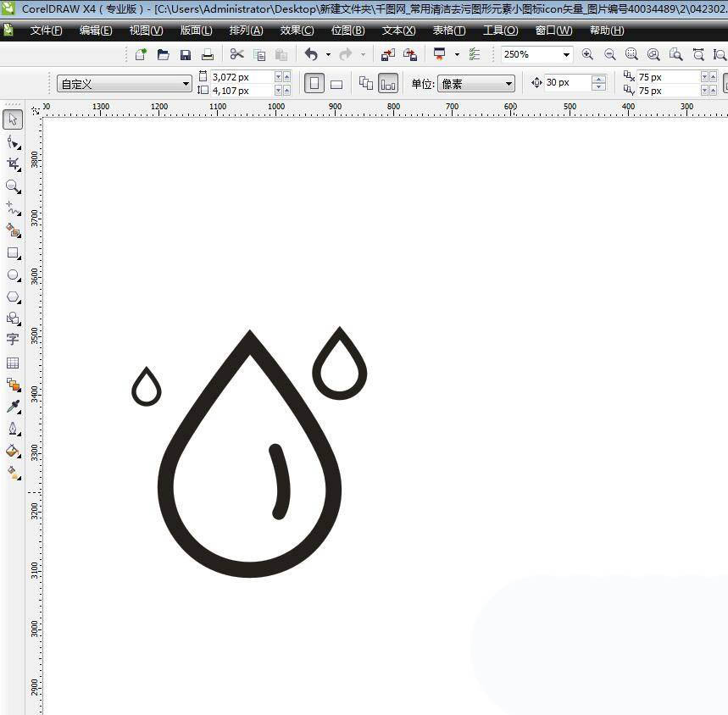Viewport: 728px width, 715px height.
Task: Open the 效果(C) menu
Action: 297,30
